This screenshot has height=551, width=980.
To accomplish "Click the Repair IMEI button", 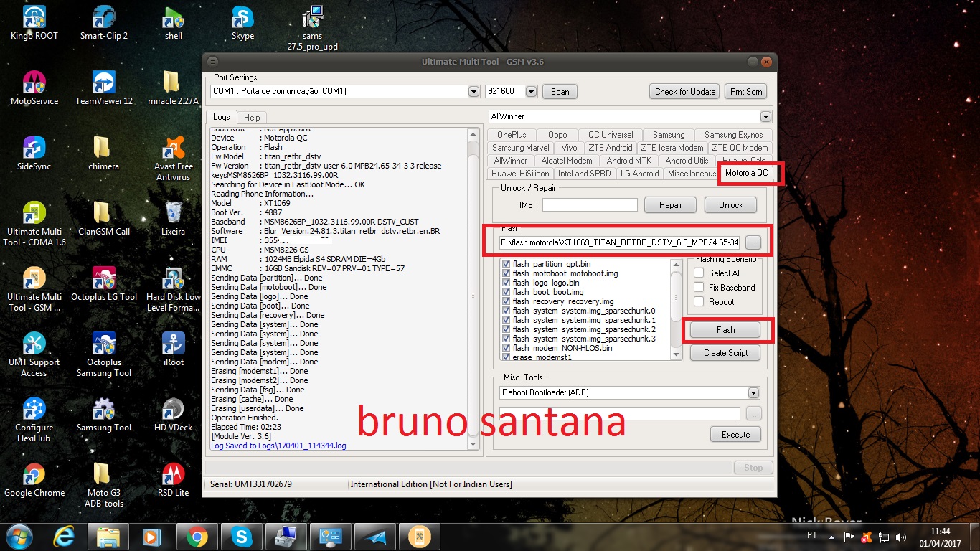I will (x=671, y=205).
